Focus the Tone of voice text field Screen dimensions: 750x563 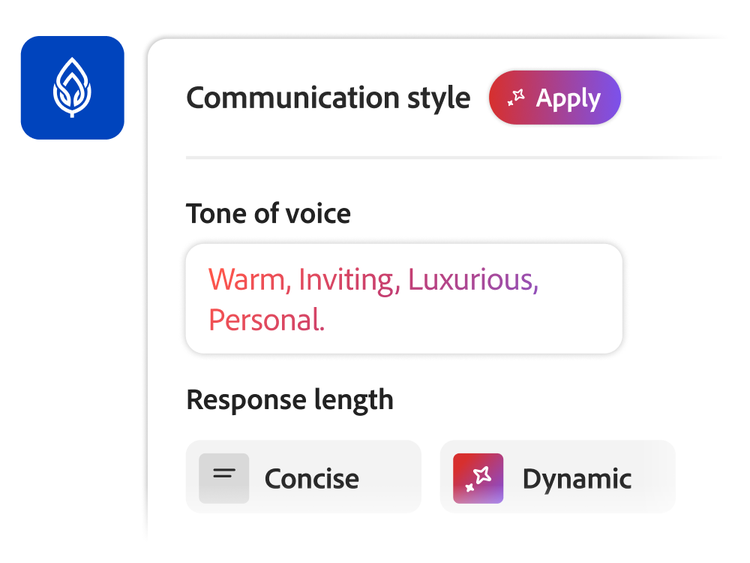[x=403, y=298]
